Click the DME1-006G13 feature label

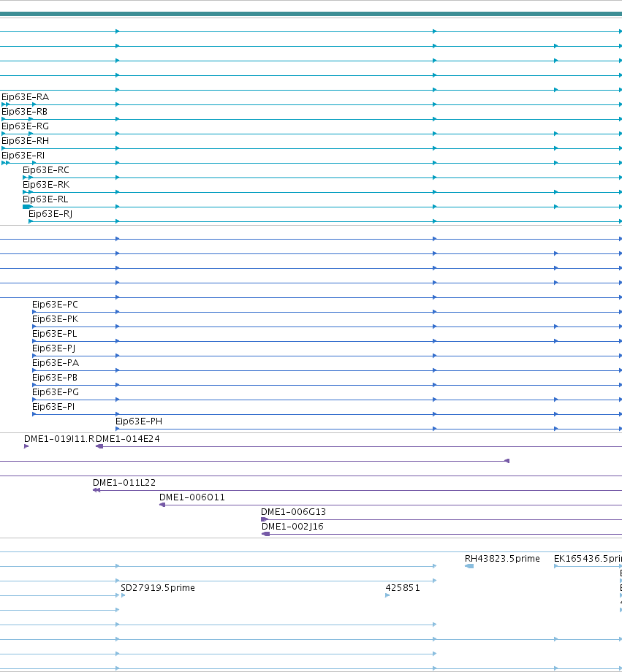pos(293,512)
